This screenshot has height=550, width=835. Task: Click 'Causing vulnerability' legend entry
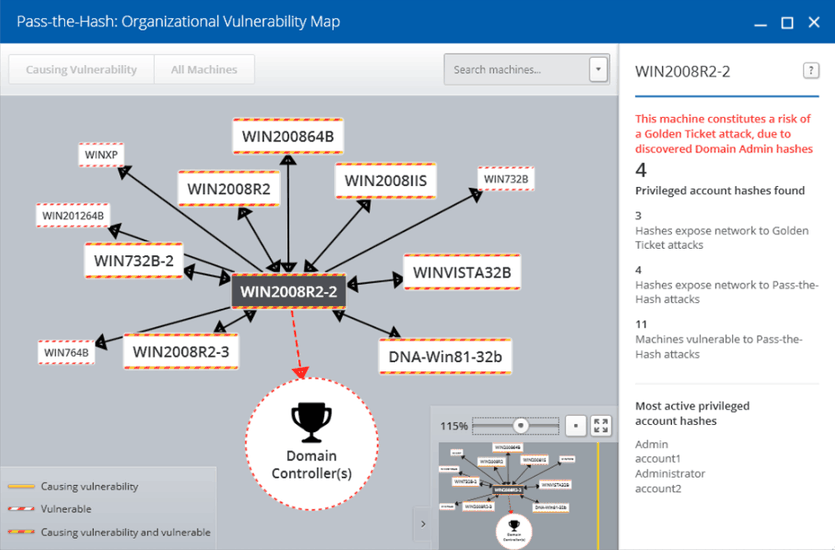pyautogui.click(x=73, y=486)
